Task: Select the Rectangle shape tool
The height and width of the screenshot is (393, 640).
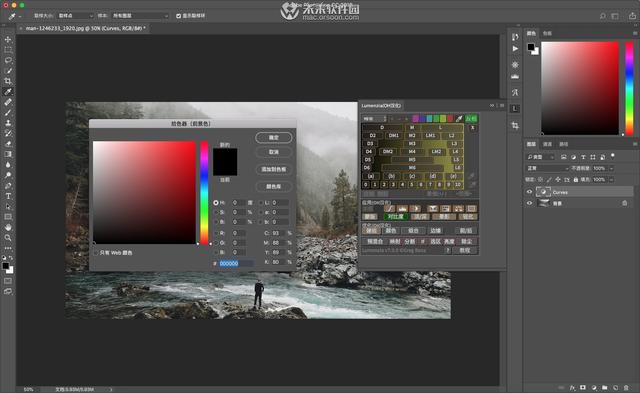Action: 8,217
